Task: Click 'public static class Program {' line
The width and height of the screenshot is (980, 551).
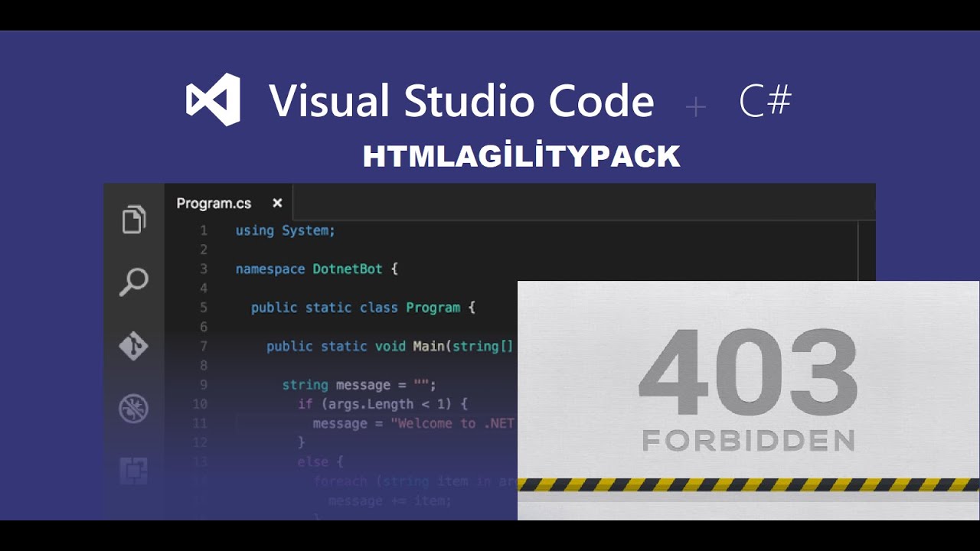Action: 363,308
